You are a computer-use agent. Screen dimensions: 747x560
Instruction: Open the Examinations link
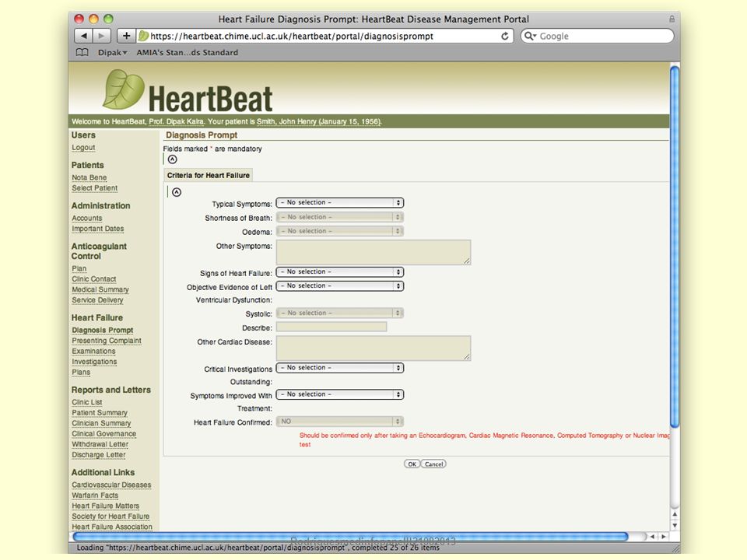tap(93, 351)
